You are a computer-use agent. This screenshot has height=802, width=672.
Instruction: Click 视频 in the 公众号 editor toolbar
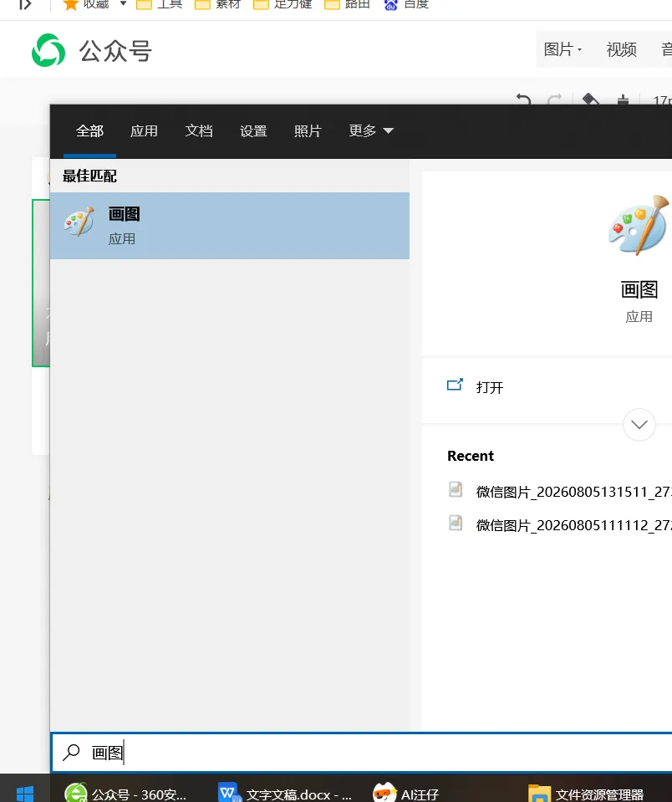[x=621, y=49]
